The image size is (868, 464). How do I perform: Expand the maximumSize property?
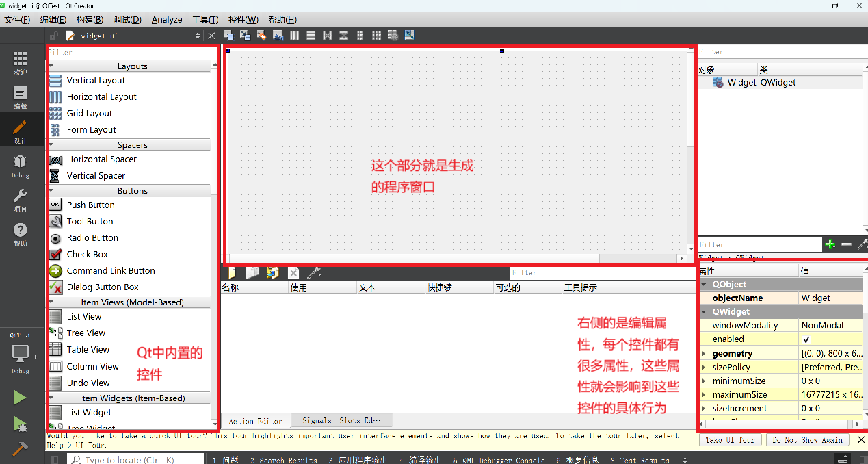pos(704,395)
